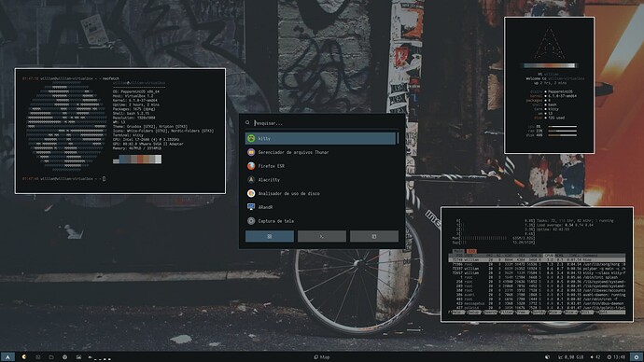Switch to the windows mode tab in launcher

click(x=373, y=236)
